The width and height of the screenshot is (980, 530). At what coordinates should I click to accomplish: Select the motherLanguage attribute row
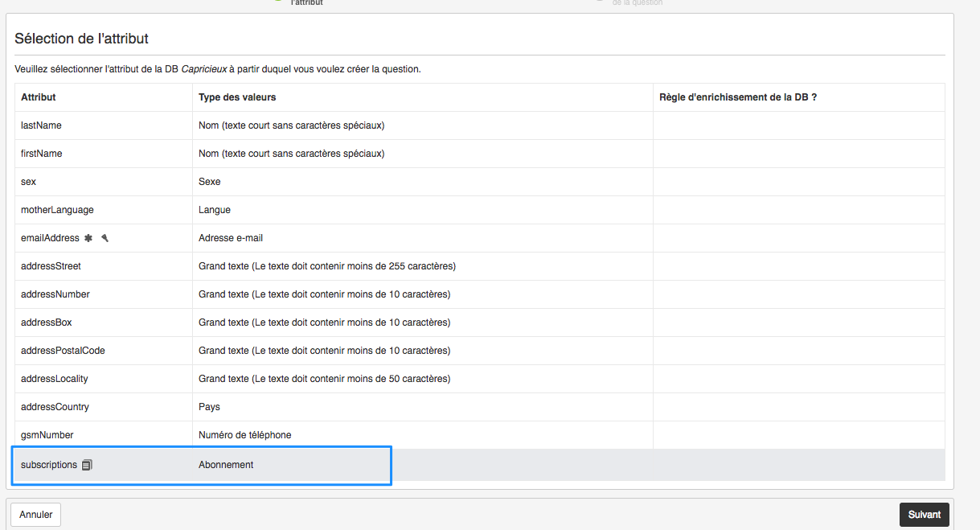point(103,209)
